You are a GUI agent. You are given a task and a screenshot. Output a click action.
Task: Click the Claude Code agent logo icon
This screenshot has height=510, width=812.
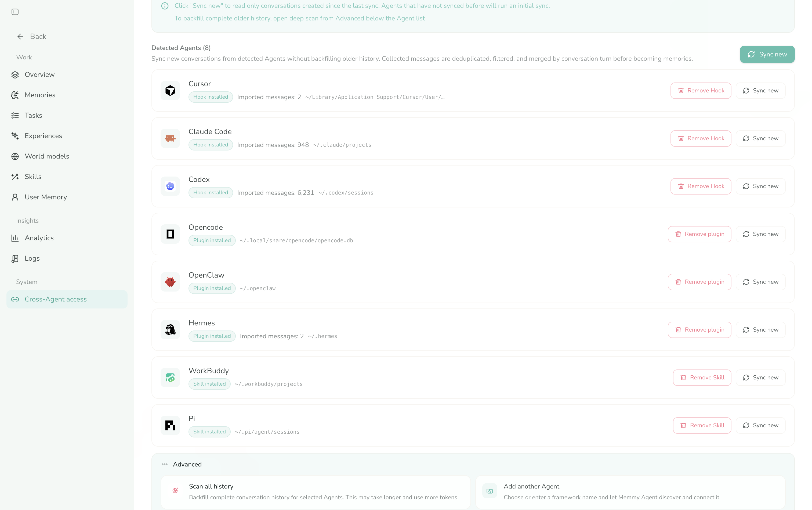click(x=170, y=138)
